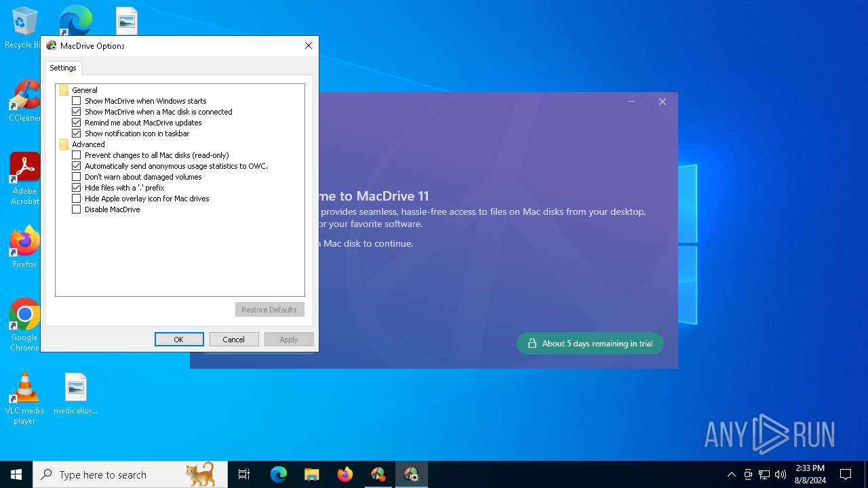This screenshot has height=488, width=868.
Task: Click lock icon on trial button
Action: click(x=532, y=344)
